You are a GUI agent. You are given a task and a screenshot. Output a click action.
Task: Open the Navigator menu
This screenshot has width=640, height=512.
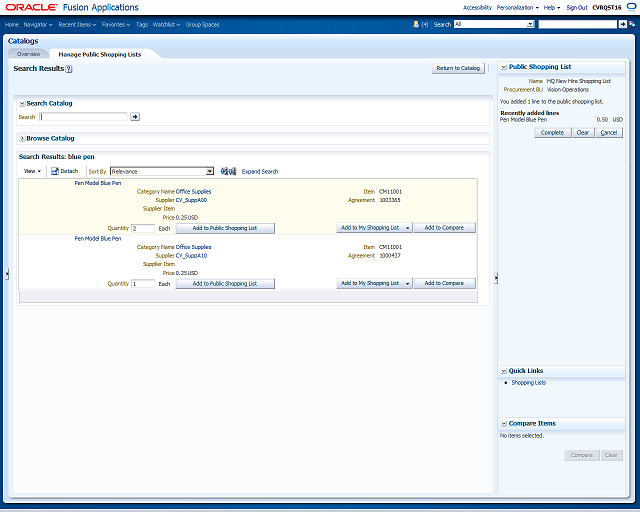click(38, 24)
